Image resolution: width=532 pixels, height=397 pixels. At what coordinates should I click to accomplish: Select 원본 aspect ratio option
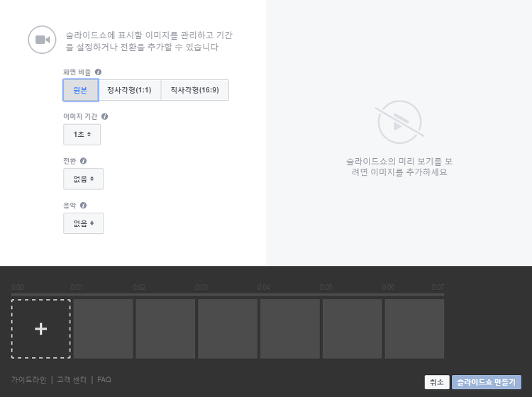click(80, 90)
